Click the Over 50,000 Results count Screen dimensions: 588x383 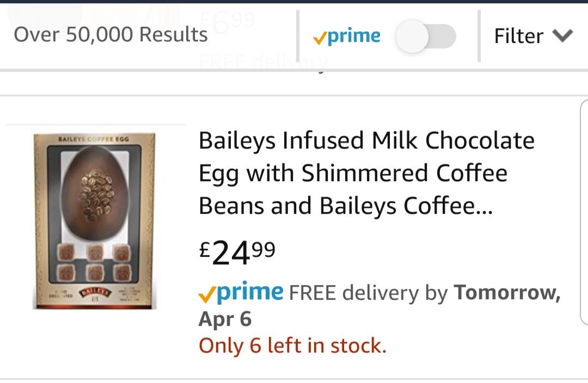pyautogui.click(x=111, y=34)
